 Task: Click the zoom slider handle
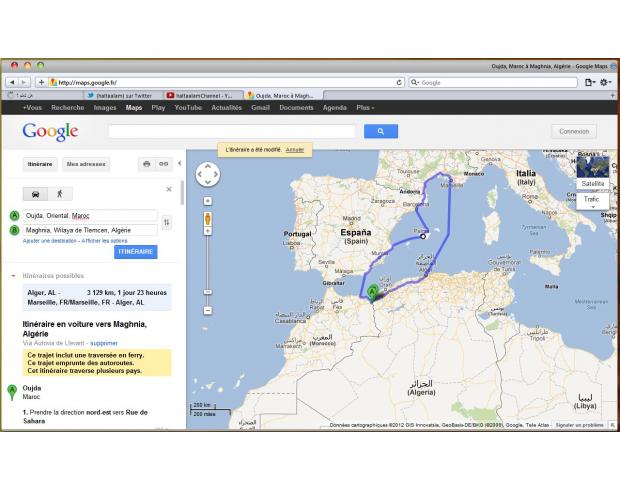pyautogui.click(x=208, y=292)
